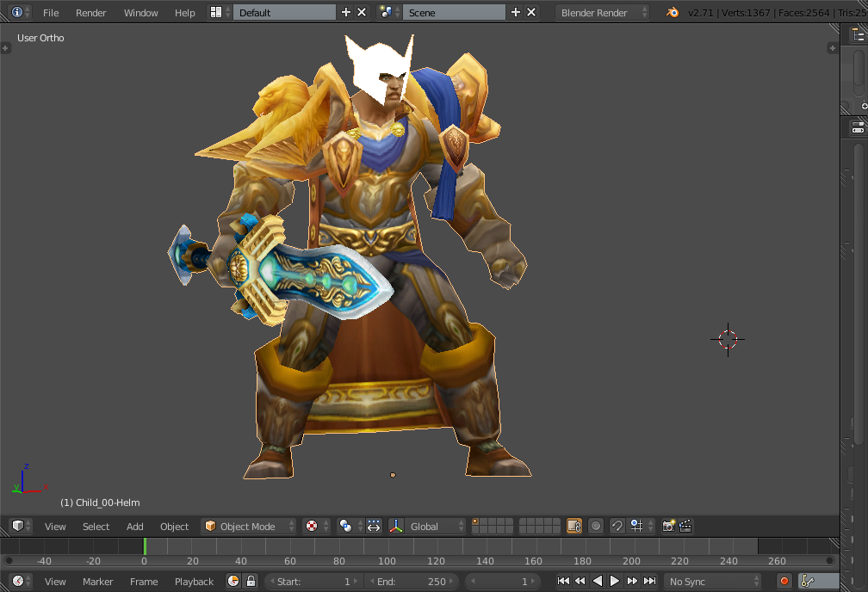Image resolution: width=868 pixels, height=592 pixels.
Task: Open the Marker menu
Action: pyautogui.click(x=97, y=582)
